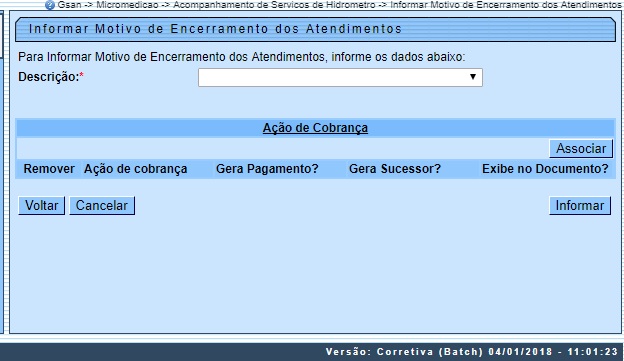Viewport: 624px width, 361px height.
Task: Click the Versão Corretiva status bar text
Action: coord(472,352)
